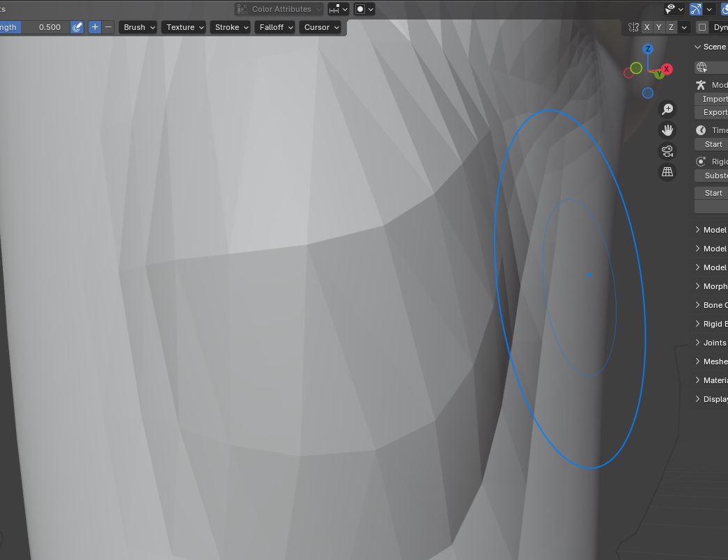The width and height of the screenshot is (728, 560).
Task: Click the symmetry butterfly icon
Action: click(634, 27)
